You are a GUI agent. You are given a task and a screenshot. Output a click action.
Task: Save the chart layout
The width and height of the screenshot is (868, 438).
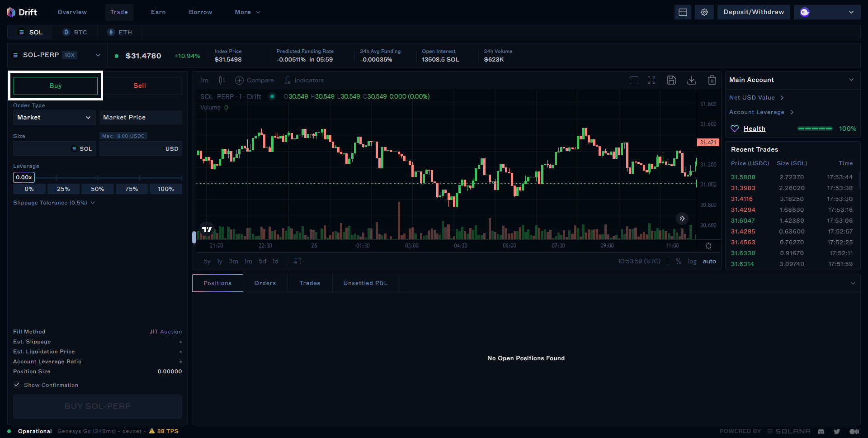pos(671,80)
